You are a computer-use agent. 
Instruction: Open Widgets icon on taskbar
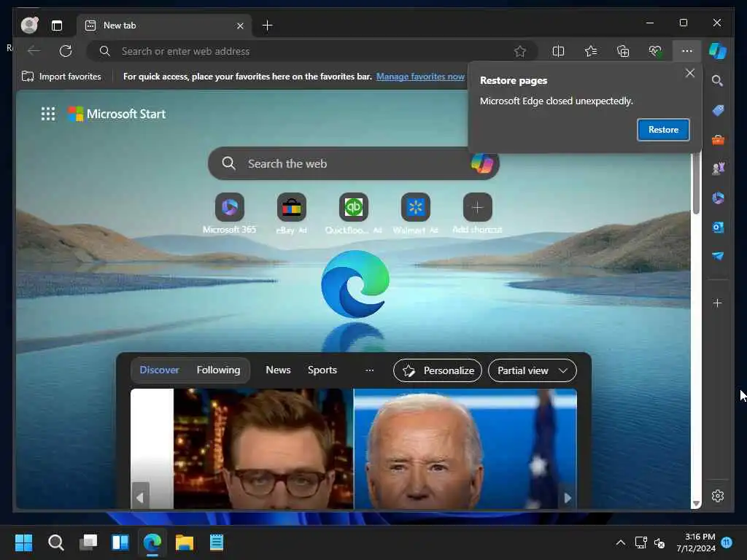click(x=120, y=542)
